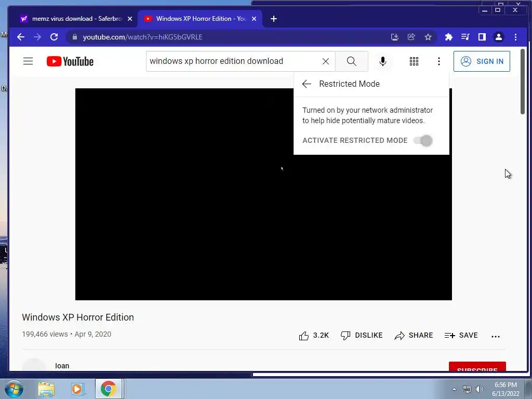
Task: Open more actions ellipsis below video
Action: 495,336
